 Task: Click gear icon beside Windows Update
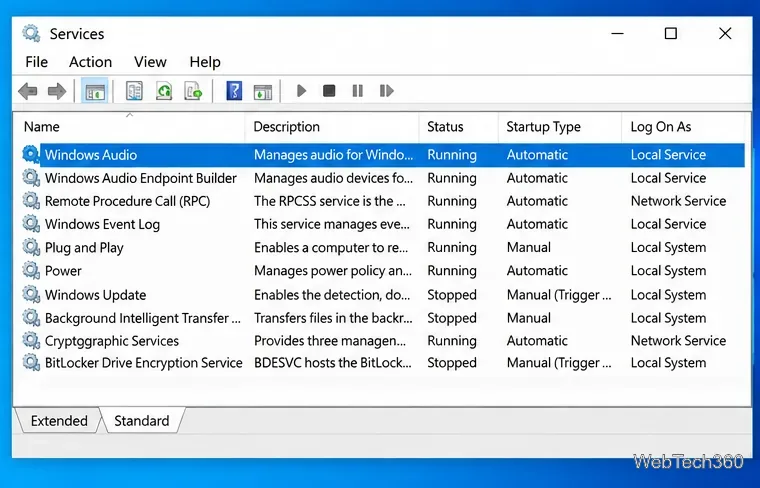pyautogui.click(x=31, y=295)
